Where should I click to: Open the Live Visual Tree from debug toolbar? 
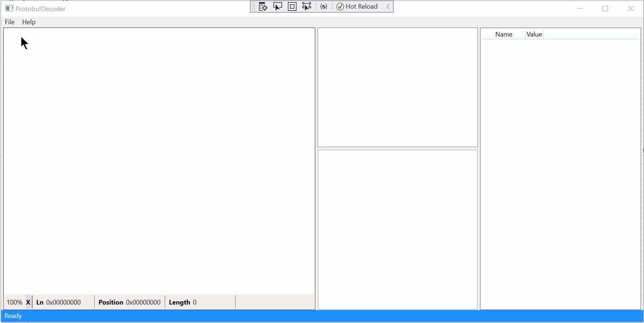pos(263,7)
